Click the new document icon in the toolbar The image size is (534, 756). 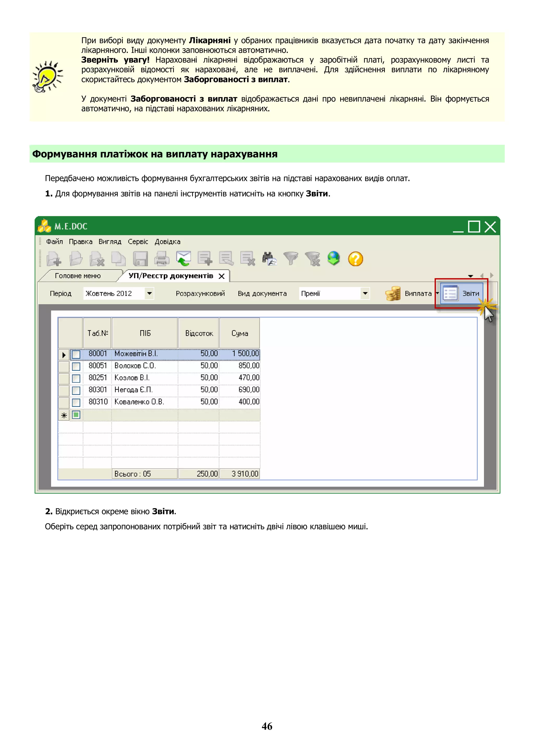54,259
